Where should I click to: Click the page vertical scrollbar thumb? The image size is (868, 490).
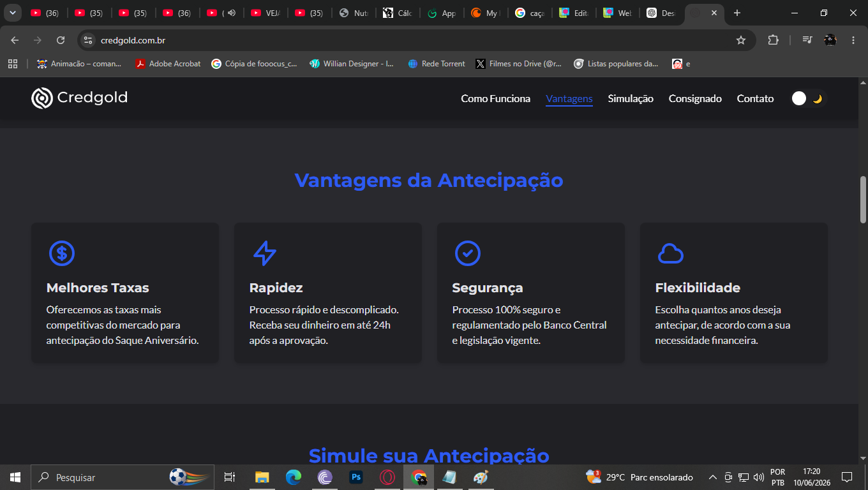click(x=863, y=199)
